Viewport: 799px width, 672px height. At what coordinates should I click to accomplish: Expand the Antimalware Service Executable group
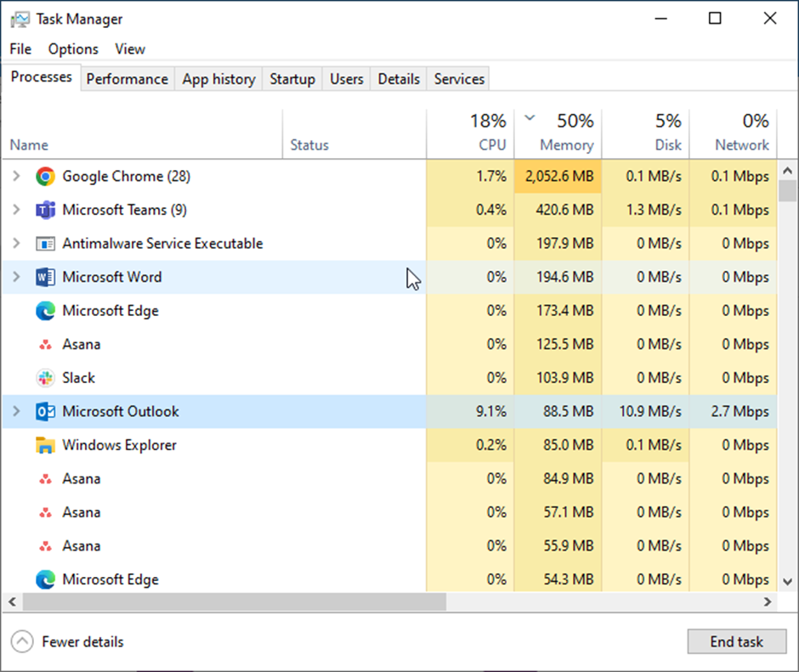[x=16, y=244]
